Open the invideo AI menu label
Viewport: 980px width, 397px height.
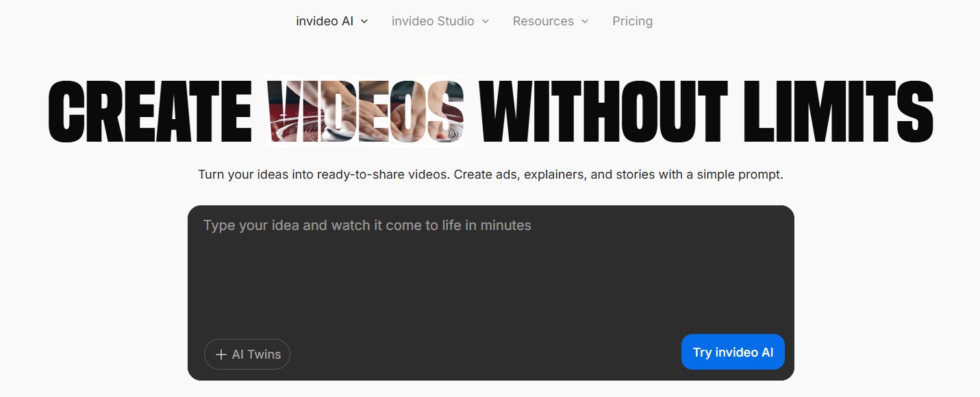coord(325,21)
